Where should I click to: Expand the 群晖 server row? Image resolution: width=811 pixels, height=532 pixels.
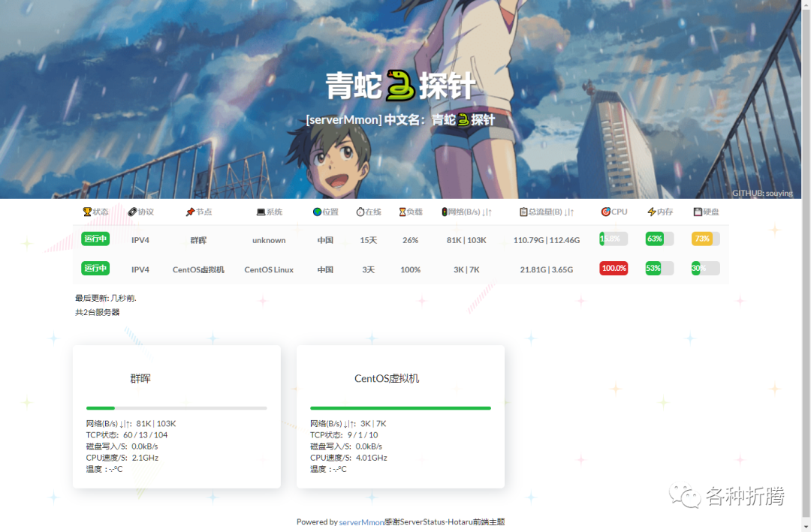click(401, 240)
